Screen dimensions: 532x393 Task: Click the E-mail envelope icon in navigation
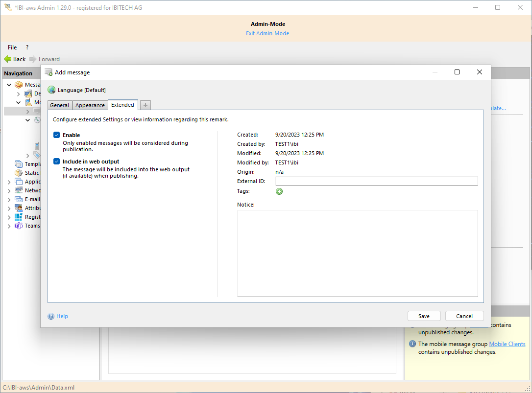(x=19, y=199)
